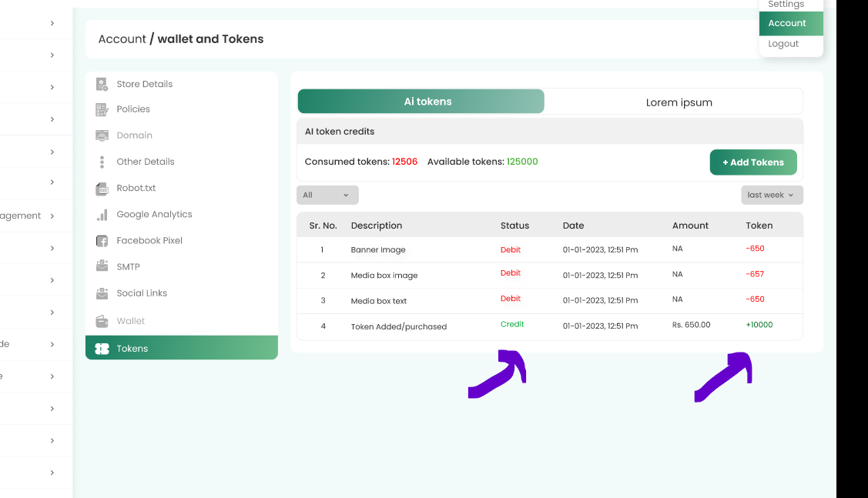Viewport: 868px width, 498px height.
Task: Click the Sr. No. column header
Action: click(323, 226)
